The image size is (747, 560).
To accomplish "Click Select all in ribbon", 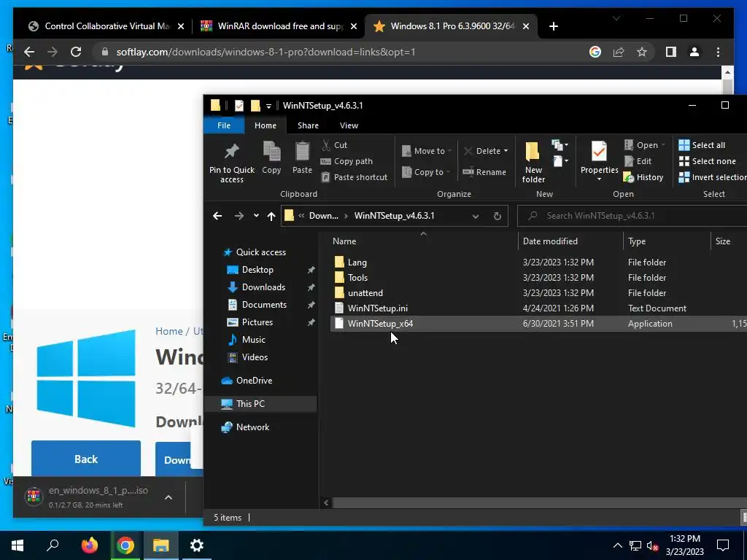I will [702, 145].
